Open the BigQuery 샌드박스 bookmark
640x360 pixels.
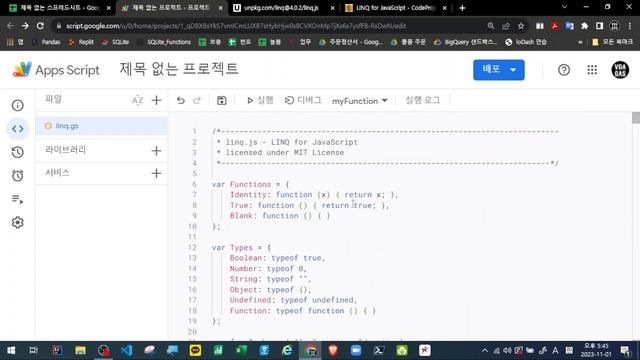(466, 42)
